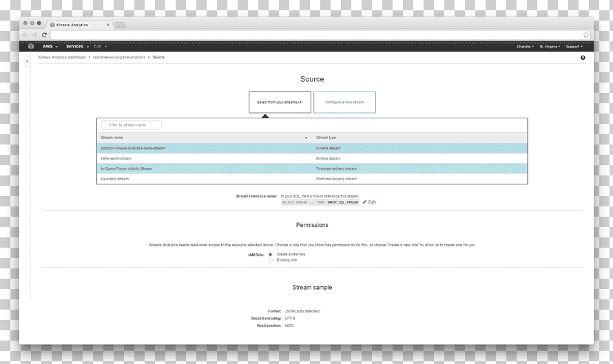Open the N. Virginia region menu
The height and width of the screenshot is (364, 613).
pyautogui.click(x=550, y=47)
